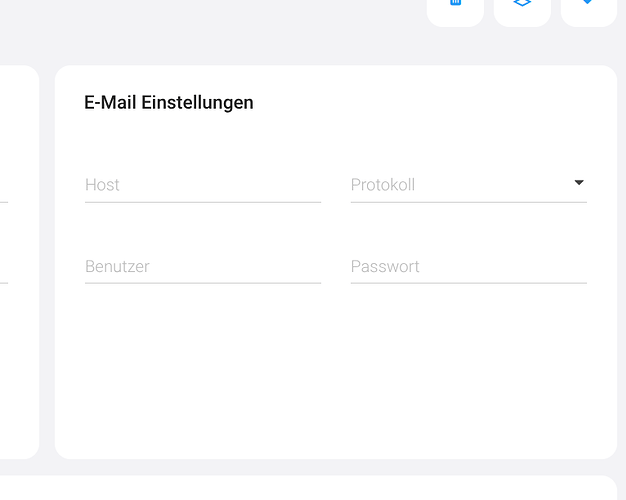Screen dimensions: 626x500
Task: Click the blue trash delete icon button
Action: tap(455, 10)
